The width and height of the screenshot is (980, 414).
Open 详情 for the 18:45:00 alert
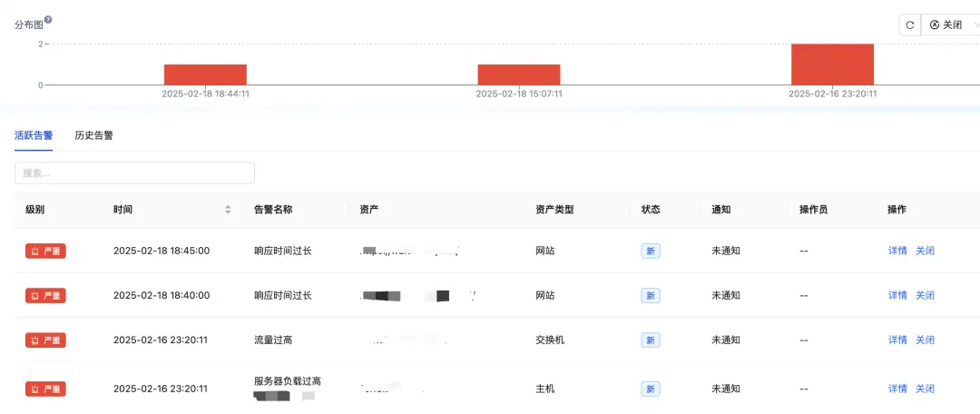[897, 251]
